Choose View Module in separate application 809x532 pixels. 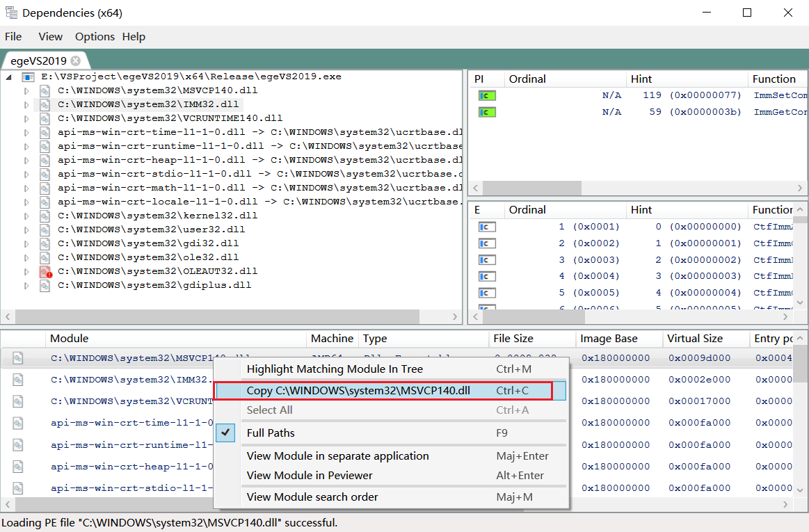(391, 456)
